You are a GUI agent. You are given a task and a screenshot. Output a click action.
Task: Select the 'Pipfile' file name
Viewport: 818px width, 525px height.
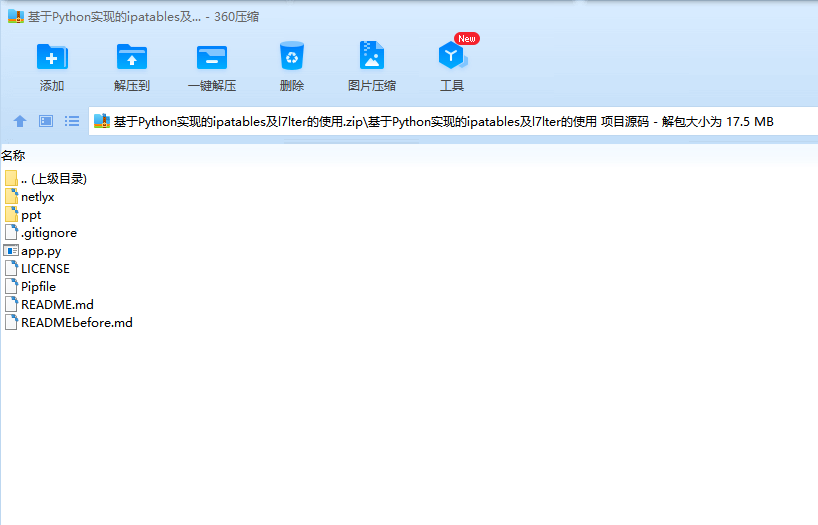pos(38,287)
